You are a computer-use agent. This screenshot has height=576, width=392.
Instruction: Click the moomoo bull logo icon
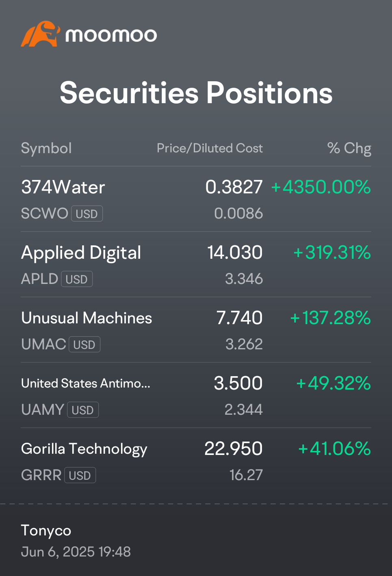click(x=41, y=34)
